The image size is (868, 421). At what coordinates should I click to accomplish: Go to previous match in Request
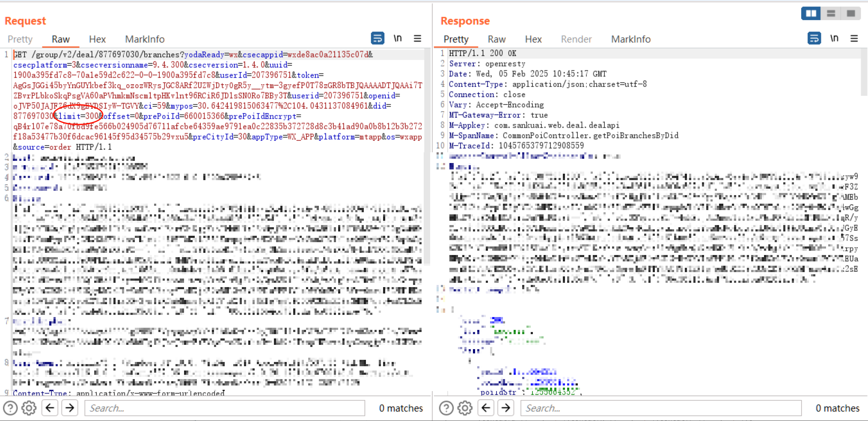[50, 408]
